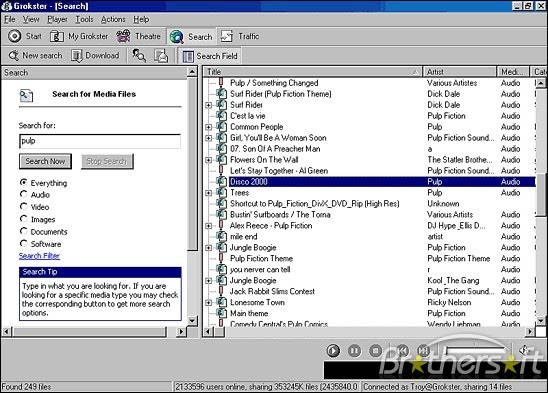548x393 pixels.
Task: Sort results by the Title column header
Action: click(313, 72)
